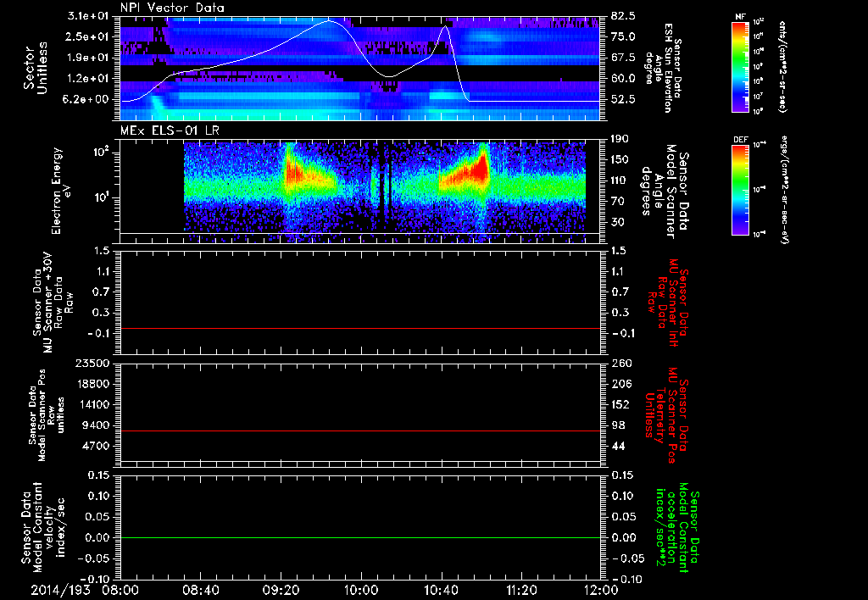Click the "10:00" time axis label
The image size is (868, 600).
(x=361, y=590)
